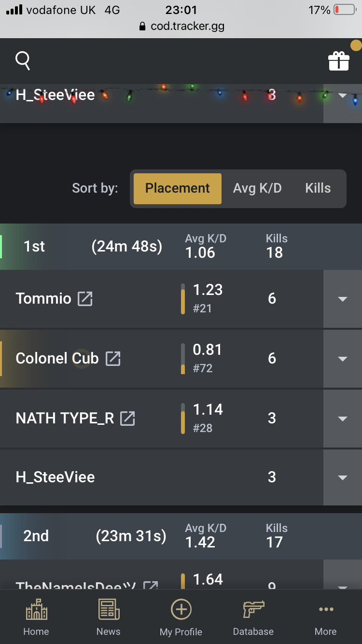The image size is (362, 644).
Task: Expand H_SteeViee's row in 1st team
Action: pyautogui.click(x=343, y=477)
